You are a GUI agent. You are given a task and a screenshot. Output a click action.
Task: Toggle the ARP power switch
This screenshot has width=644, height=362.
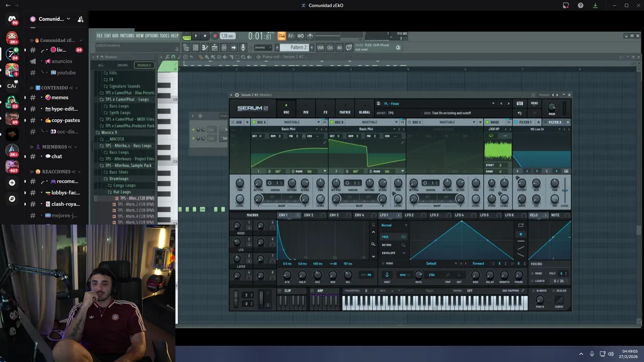tap(312, 291)
